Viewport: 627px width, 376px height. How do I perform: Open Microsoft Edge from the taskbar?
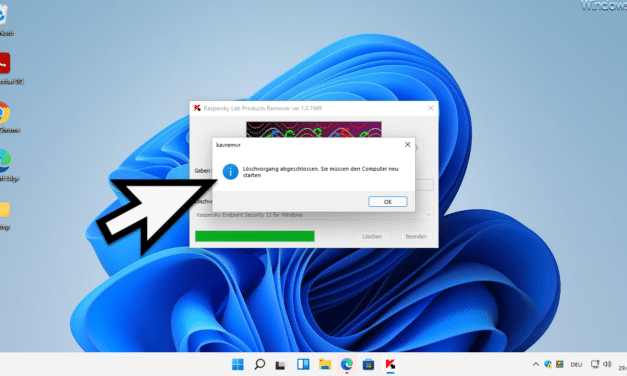(x=347, y=364)
